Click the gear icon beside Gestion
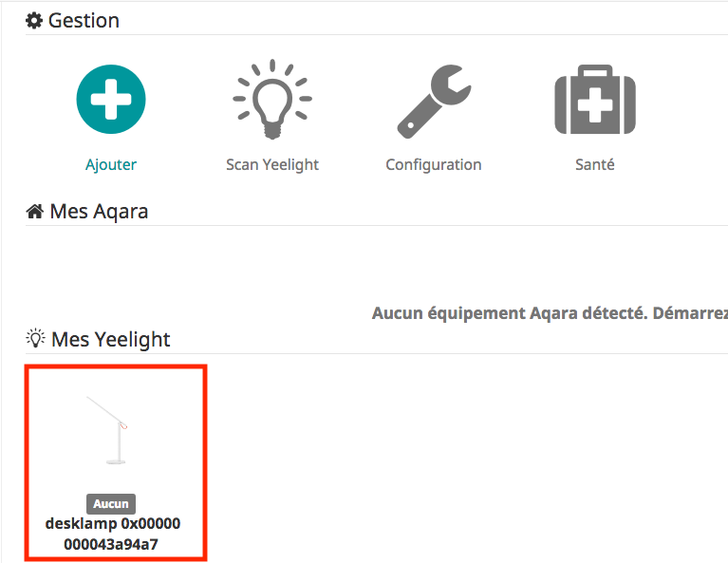Screen dimensions: 728x563 click(34, 21)
